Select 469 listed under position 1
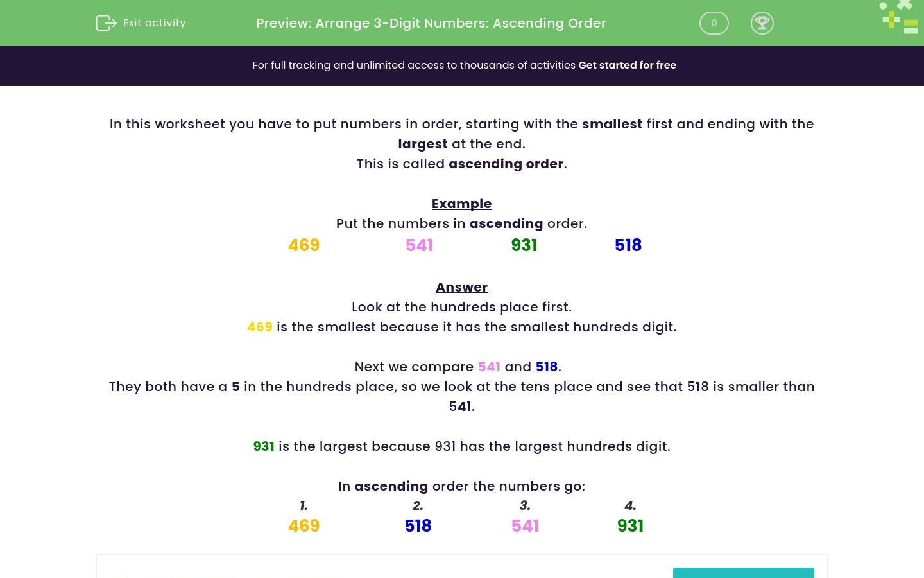924x578 pixels. pyautogui.click(x=304, y=525)
